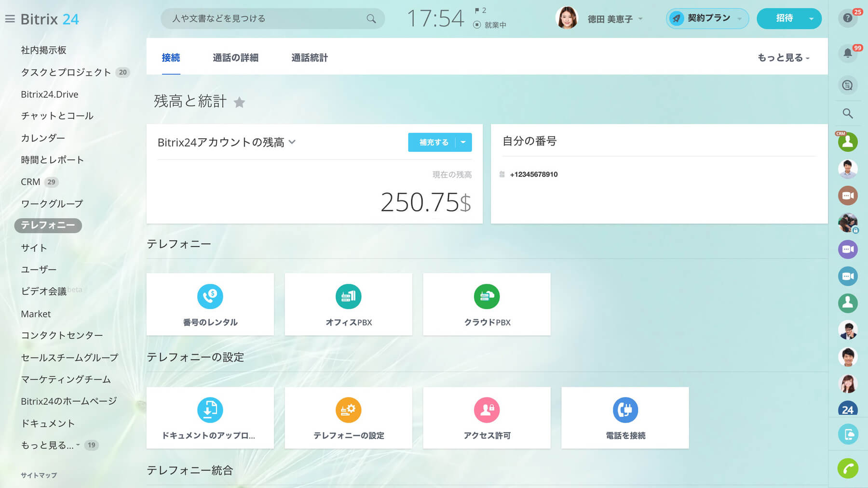Click the 徳田 美恵子 profile avatar

[567, 18]
